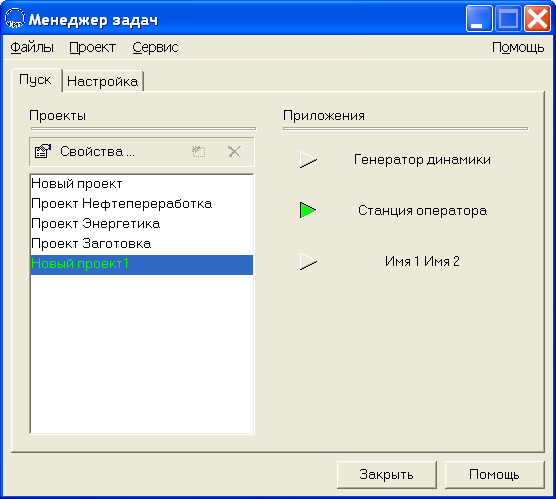The height and width of the screenshot is (499, 556).
Task: Click the Помощь button at the bottom
Action: (x=494, y=474)
